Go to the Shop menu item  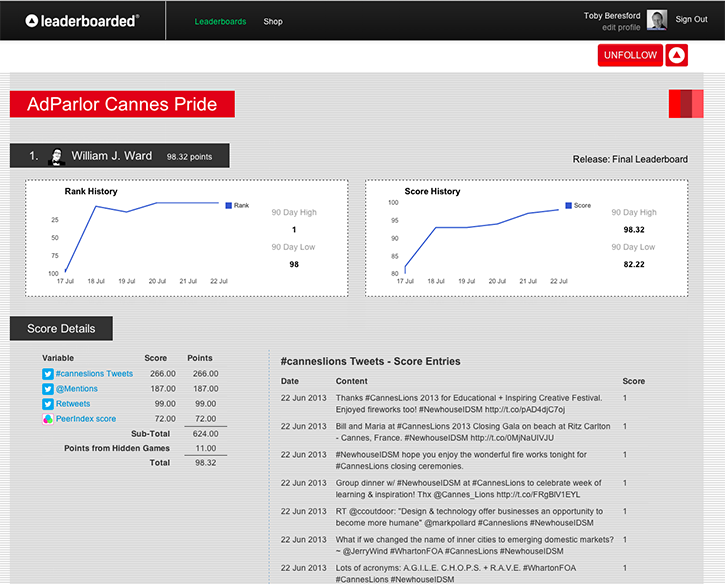pos(273,21)
